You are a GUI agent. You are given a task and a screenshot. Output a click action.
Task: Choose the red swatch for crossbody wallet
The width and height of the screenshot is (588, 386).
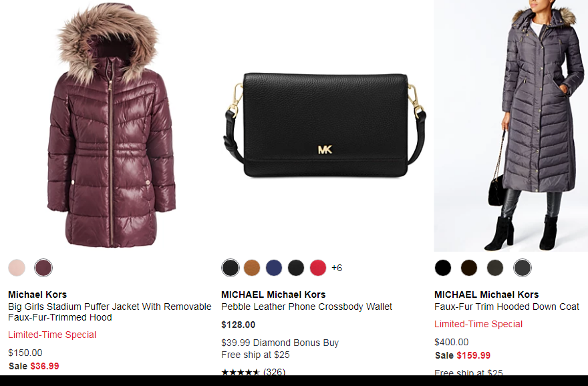click(318, 268)
